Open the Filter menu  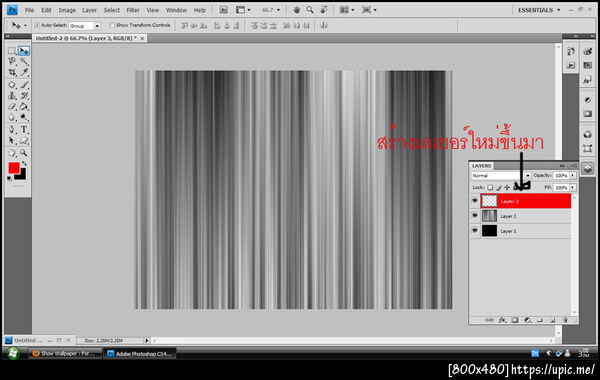point(133,10)
